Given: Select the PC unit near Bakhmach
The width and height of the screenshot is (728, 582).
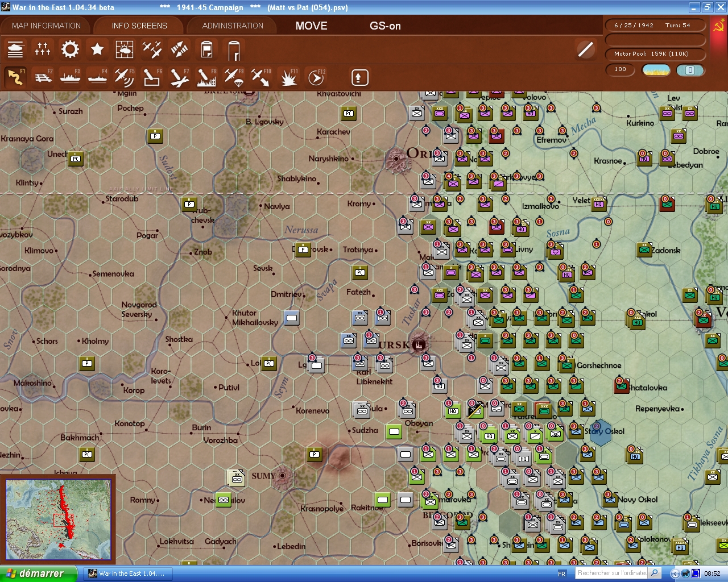Looking at the screenshot, I should click(x=87, y=454).
